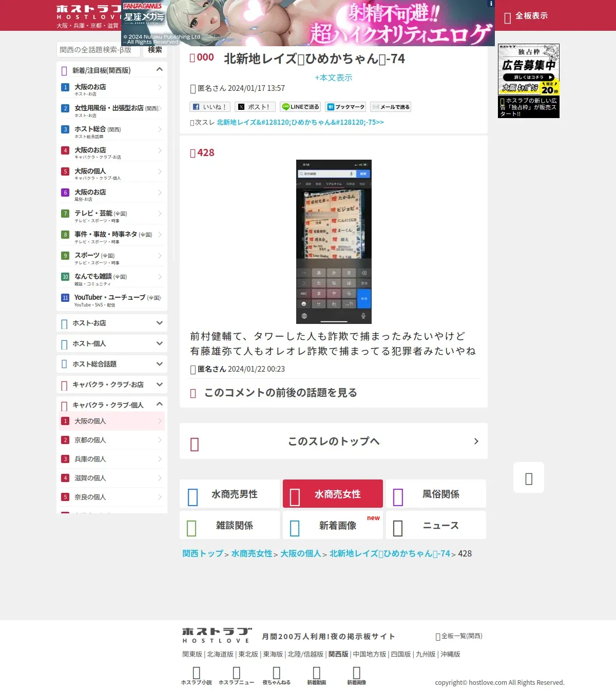Click the メールで送る share button

(391, 107)
